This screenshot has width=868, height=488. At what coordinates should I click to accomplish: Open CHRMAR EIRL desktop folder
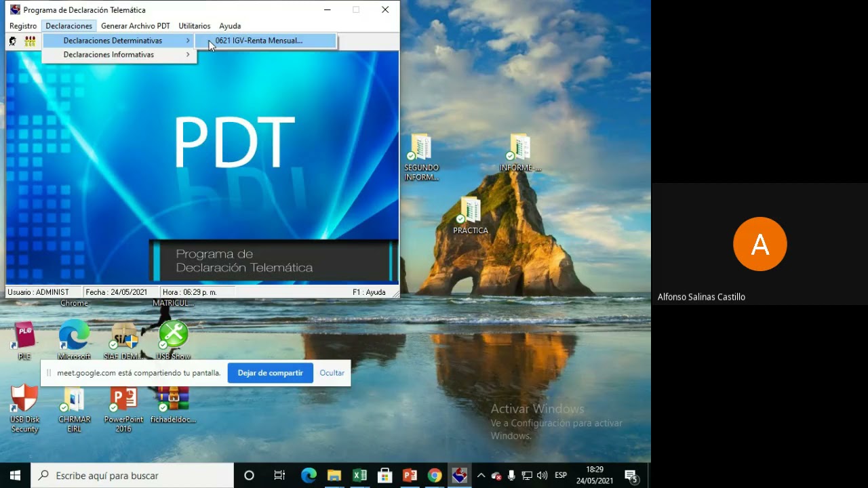pyautogui.click(x=74, y=408)
